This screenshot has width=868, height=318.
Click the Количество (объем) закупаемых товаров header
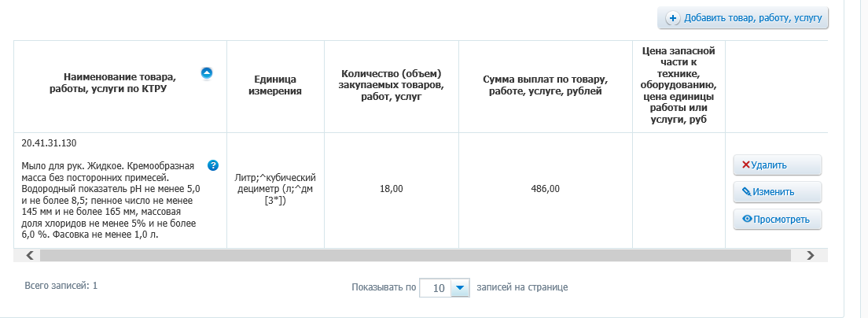point(392,86)
